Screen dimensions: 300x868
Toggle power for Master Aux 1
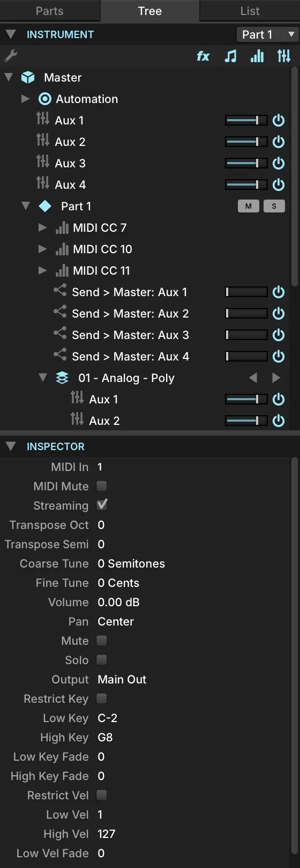[279, 120]
